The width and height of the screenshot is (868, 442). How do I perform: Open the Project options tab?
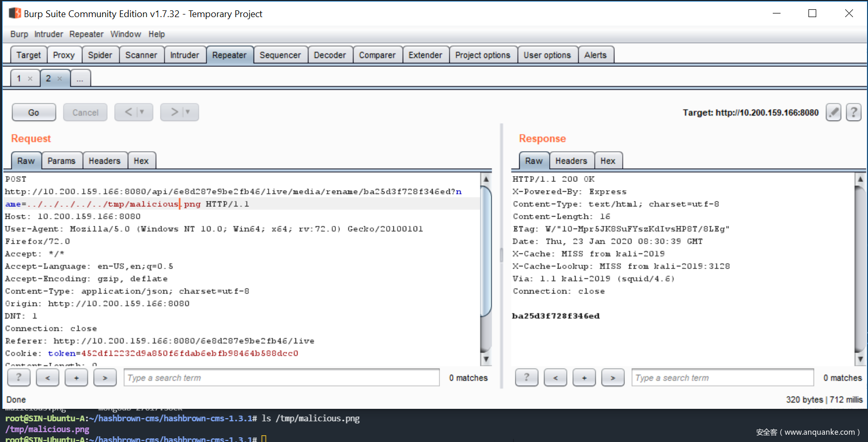click(x=483, y=55)
